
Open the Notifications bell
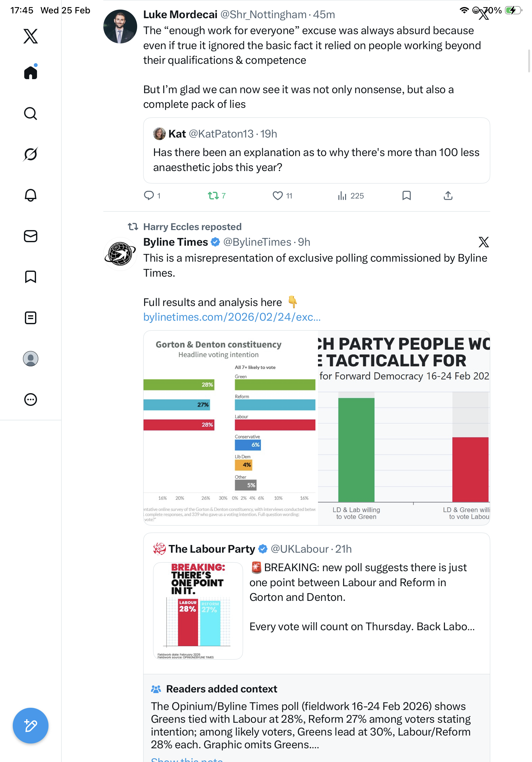tap(31, 195)
